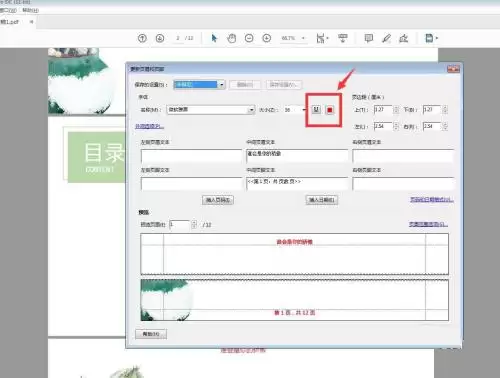Select the highlighter pen tool
This screenshot has width=500, height=378.
click(x=386, y=38)
